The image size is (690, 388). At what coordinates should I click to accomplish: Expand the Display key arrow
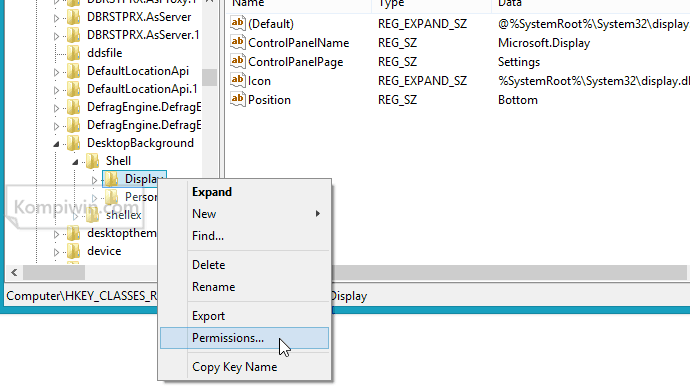click(94, 180)
